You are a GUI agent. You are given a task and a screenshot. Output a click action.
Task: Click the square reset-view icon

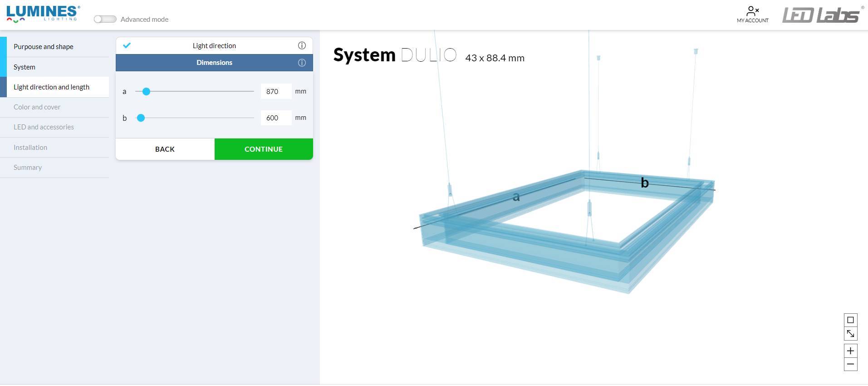pos(850,320)
